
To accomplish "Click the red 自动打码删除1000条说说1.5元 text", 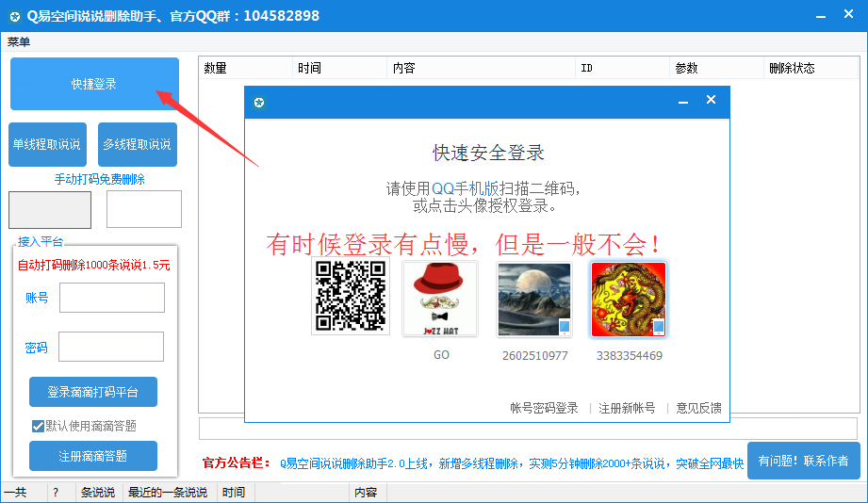I will [94, 265].
